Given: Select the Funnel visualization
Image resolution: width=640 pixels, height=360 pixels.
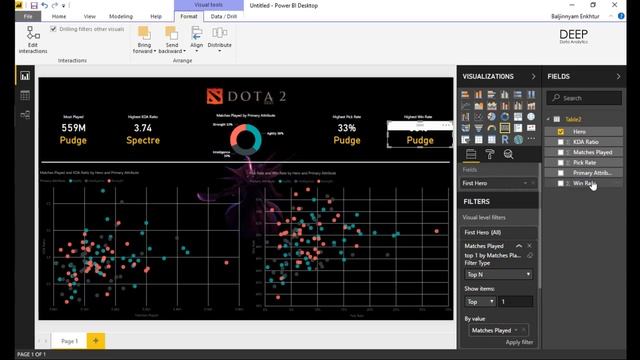Looking at the screenshot, I should pos(478,128).
